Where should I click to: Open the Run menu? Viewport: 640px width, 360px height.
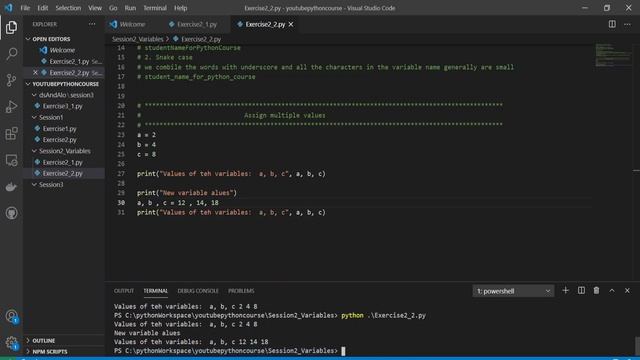click(130, 8)
